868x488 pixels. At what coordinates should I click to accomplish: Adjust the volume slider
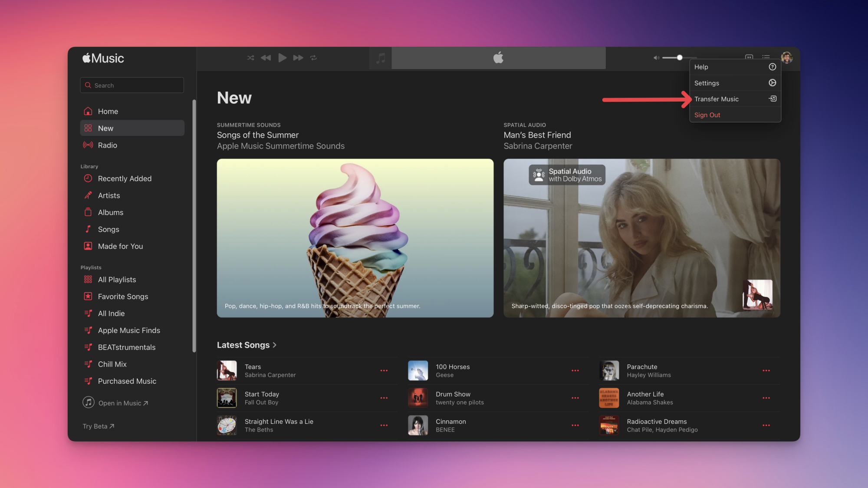(x=680, y=58)
